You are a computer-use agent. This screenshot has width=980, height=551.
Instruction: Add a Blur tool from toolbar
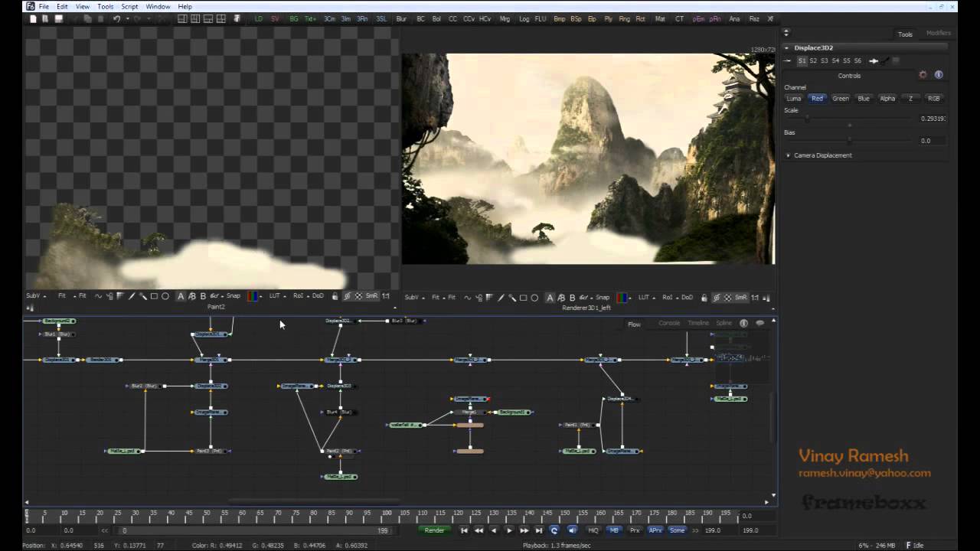pyautogui.click(x=401, y=18)
